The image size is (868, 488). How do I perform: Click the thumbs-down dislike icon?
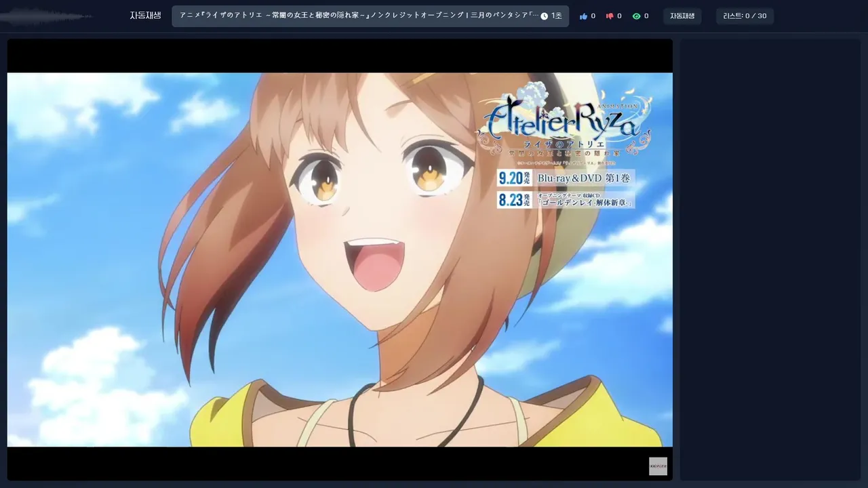[x=610, y=16]
